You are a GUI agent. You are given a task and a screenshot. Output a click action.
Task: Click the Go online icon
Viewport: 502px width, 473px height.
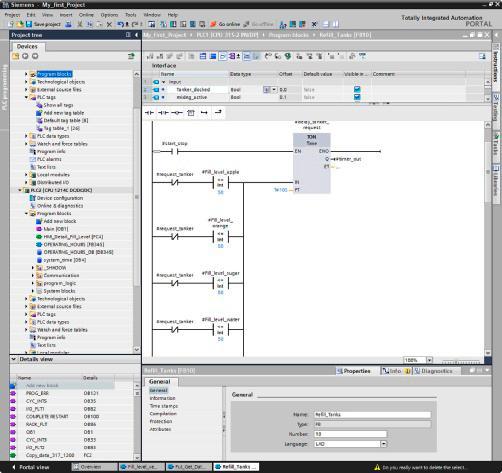point(213,24)
